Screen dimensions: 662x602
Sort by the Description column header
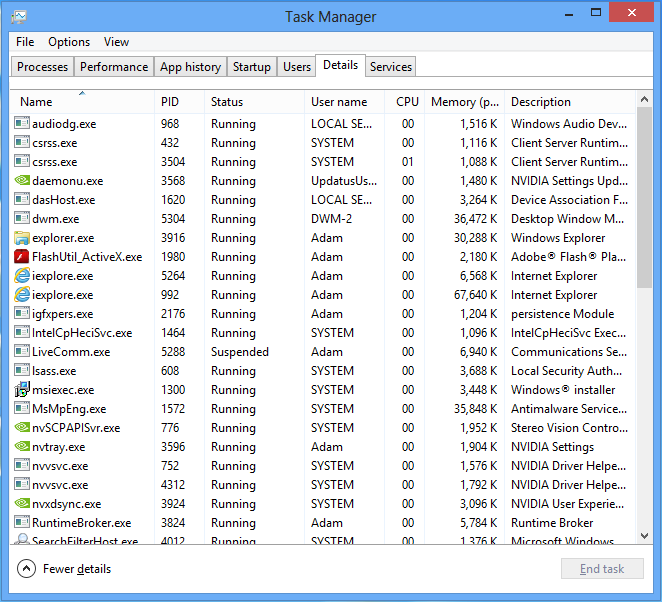click(x=570, y=102)
